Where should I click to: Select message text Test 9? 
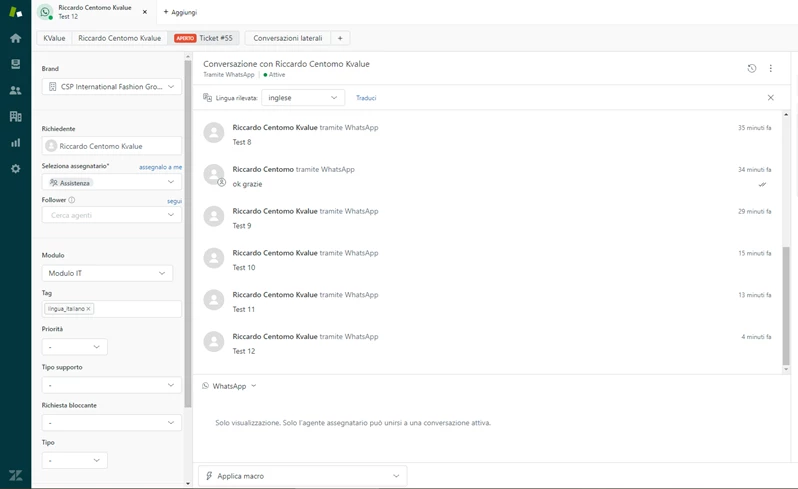(x=242, y=226)
